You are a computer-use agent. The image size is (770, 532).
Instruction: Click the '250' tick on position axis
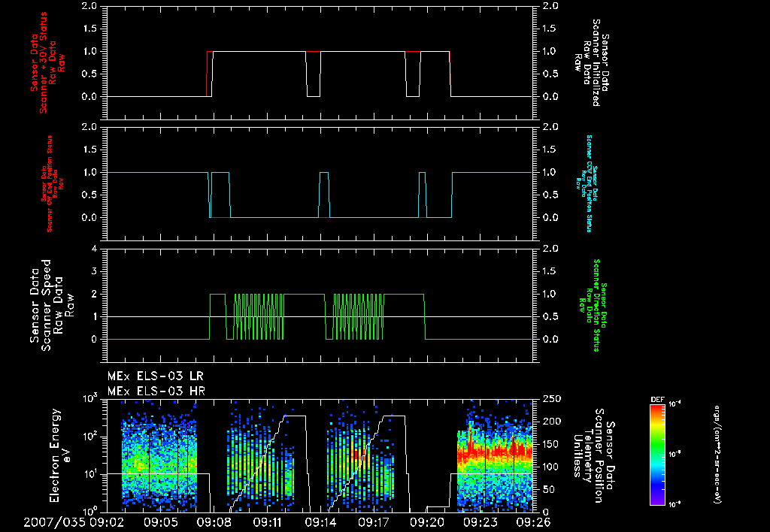point(552,399)
